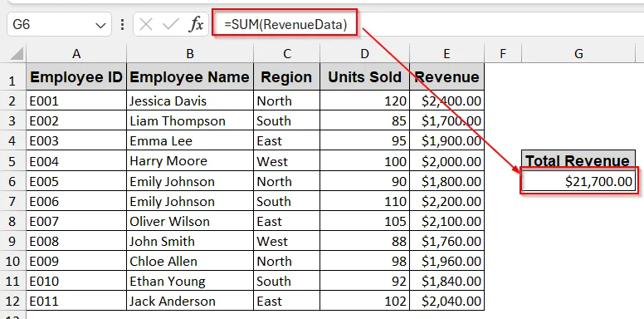Click the Name Box showing G6
The width and height of the screenshot is (644, 319).
(x=59, y=25)
